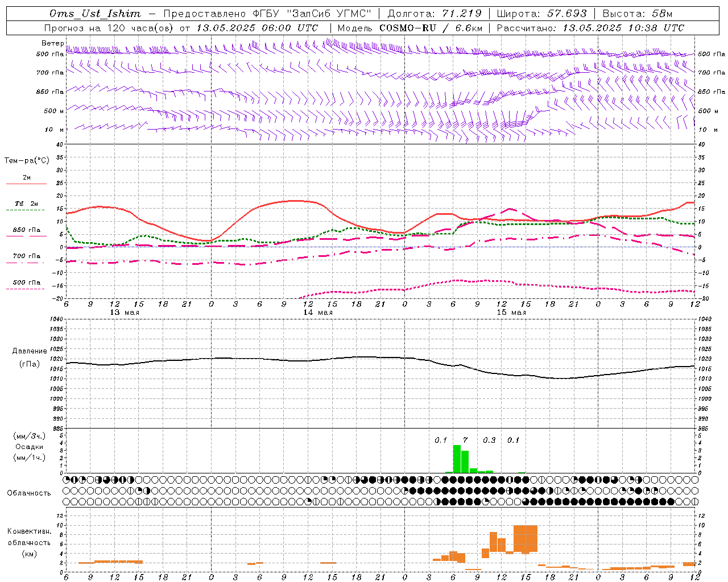
Task: Click the (км) unit label under convective cloudiness
Action: pyautogui.click(x=29, y=554)
